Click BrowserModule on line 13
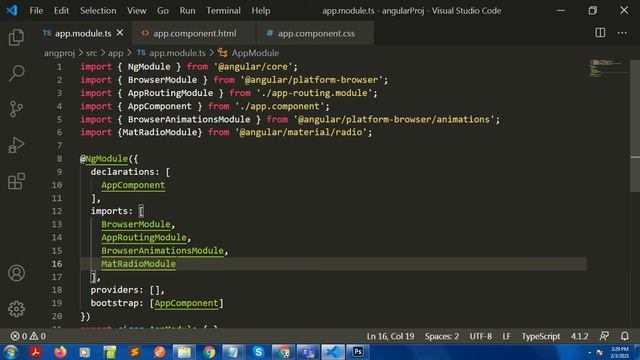The image size is (640, 360). click(x=136, y=224)
